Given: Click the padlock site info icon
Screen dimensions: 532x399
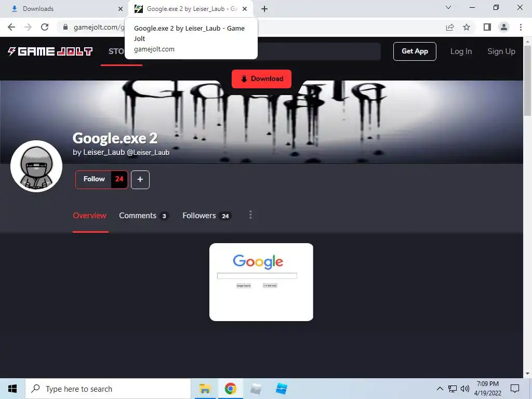Looking at the screenshot, I should click(65, 27).
